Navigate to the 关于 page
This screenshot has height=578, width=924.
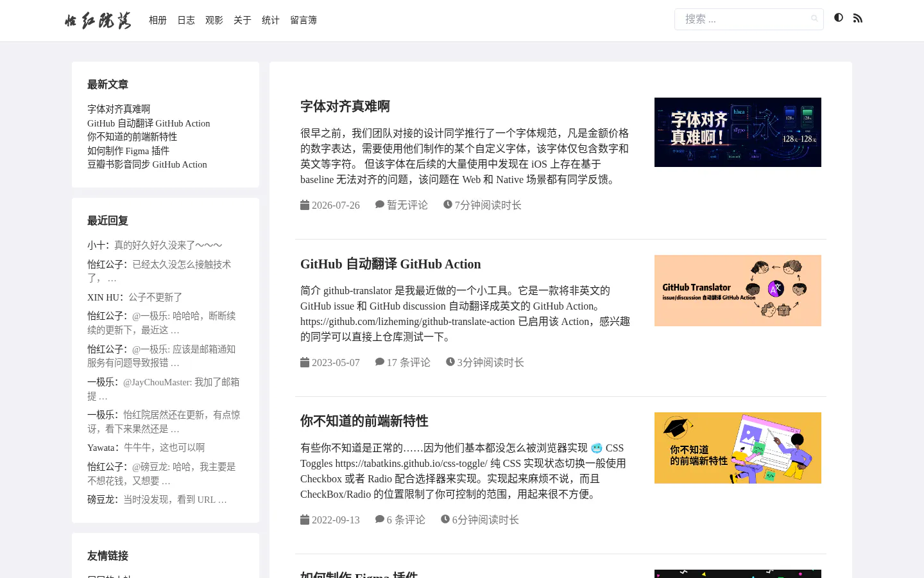click(x=243, y=21)
